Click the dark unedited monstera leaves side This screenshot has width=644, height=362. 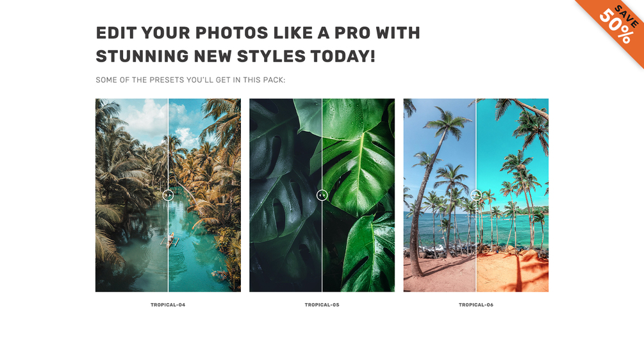[285, 195]
